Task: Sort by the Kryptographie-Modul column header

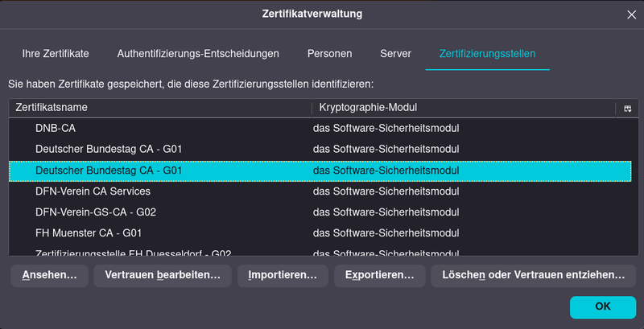Action: pyautogui.click(x=464, y=108)
